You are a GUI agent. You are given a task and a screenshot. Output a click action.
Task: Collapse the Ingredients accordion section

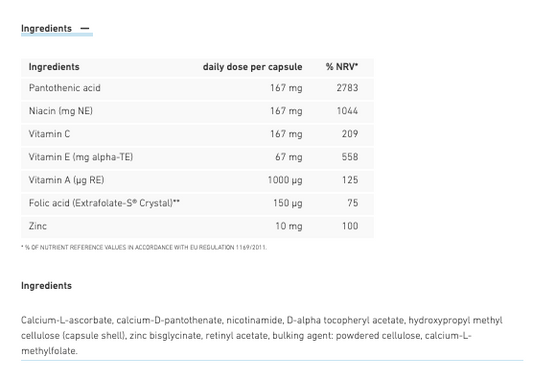(56, 29)
